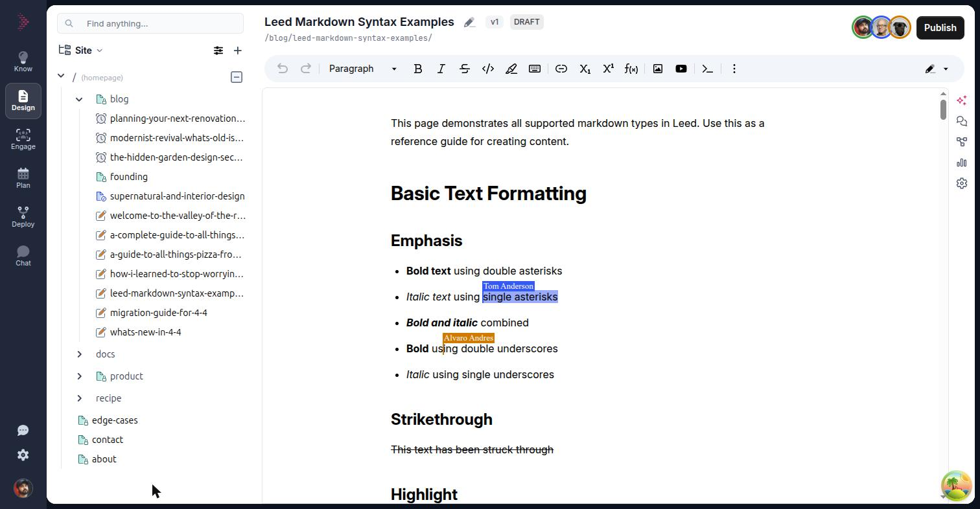Open the edge-cases page
This screenshot has width=980, height=509.
click(x=115, y=420)
